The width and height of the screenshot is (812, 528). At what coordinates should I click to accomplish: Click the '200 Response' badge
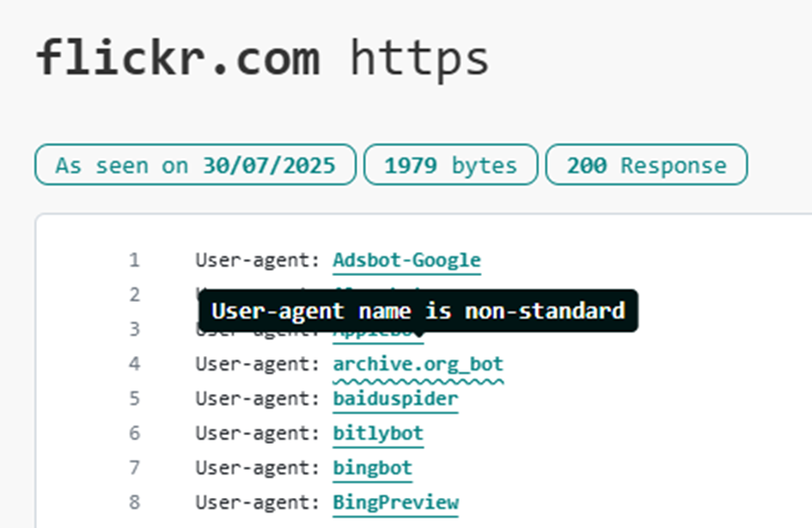(x=646, y=165)
